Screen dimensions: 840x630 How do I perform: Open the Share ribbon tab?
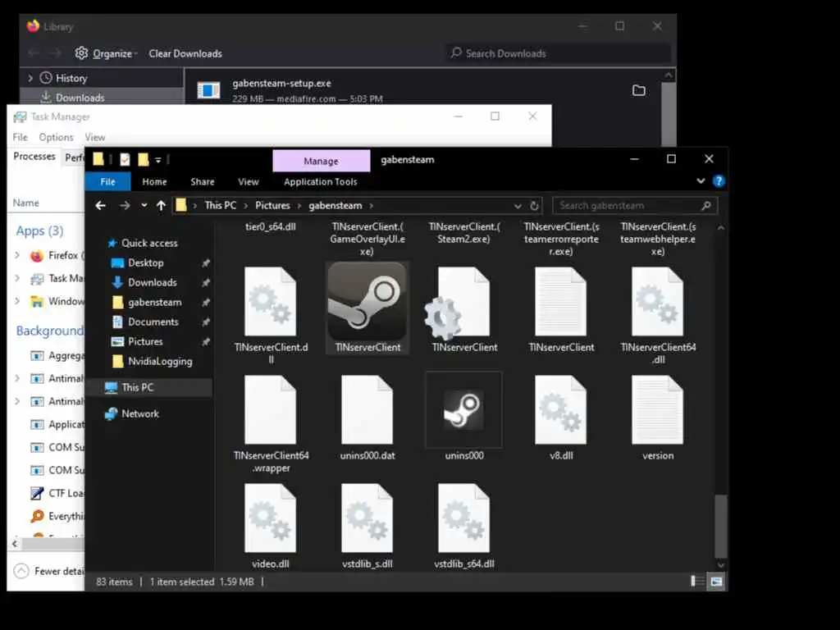coord(202,181)
